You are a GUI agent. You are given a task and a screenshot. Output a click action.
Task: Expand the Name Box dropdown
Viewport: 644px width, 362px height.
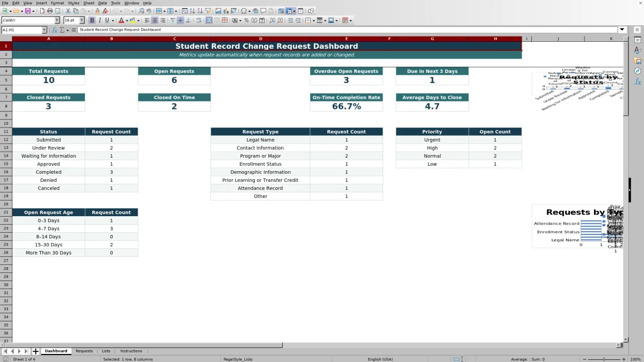coord(44,30)
